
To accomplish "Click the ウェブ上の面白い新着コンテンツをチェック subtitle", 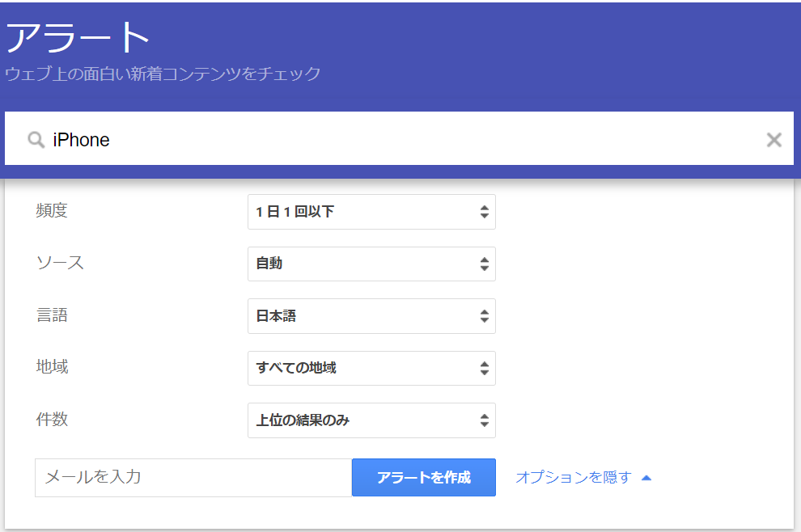I will pyautogui.click(x=163, y=74).
